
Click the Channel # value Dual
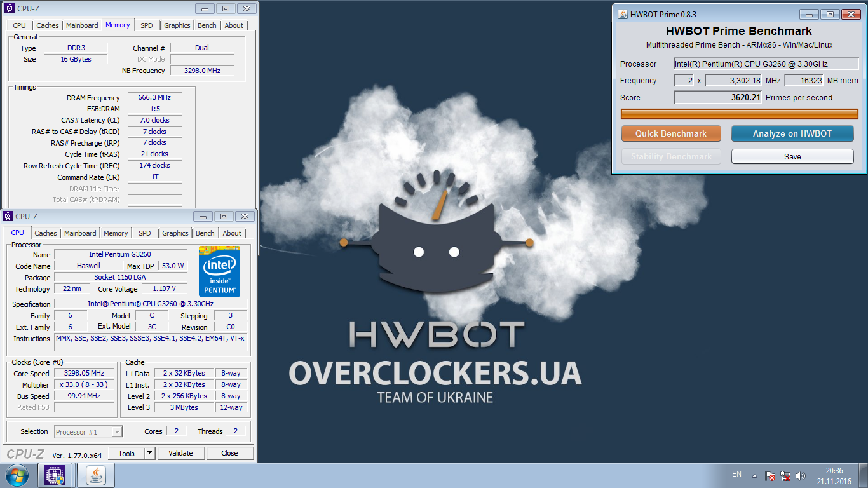[x=202, y=48]
